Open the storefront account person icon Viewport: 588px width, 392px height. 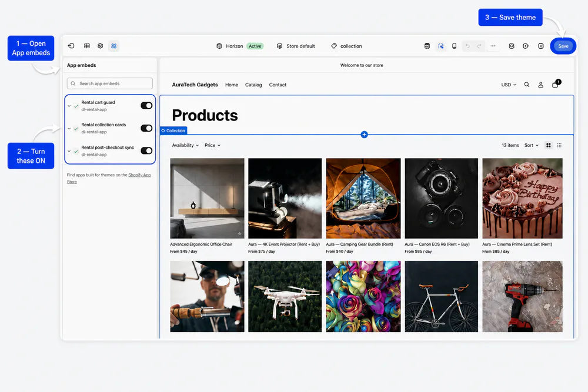[541, 85]
